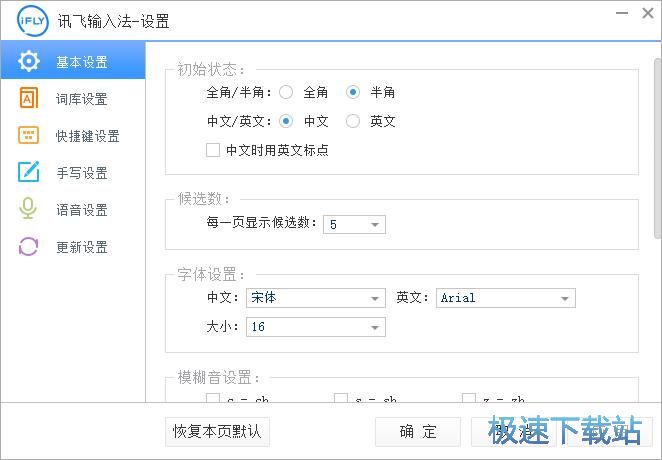Image resolution: width=662 pixels, height=460 pixels.
Task: Open the 手写设置 tab
Action: [73, 172]
